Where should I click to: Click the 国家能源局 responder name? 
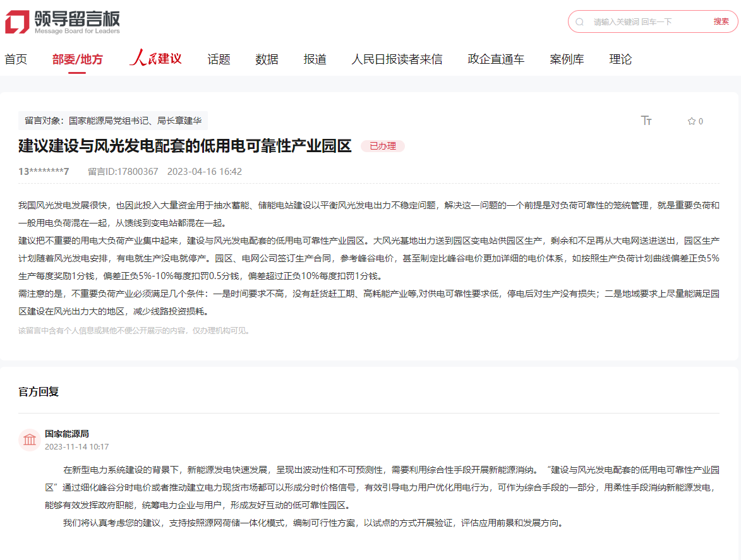(67, 434)
